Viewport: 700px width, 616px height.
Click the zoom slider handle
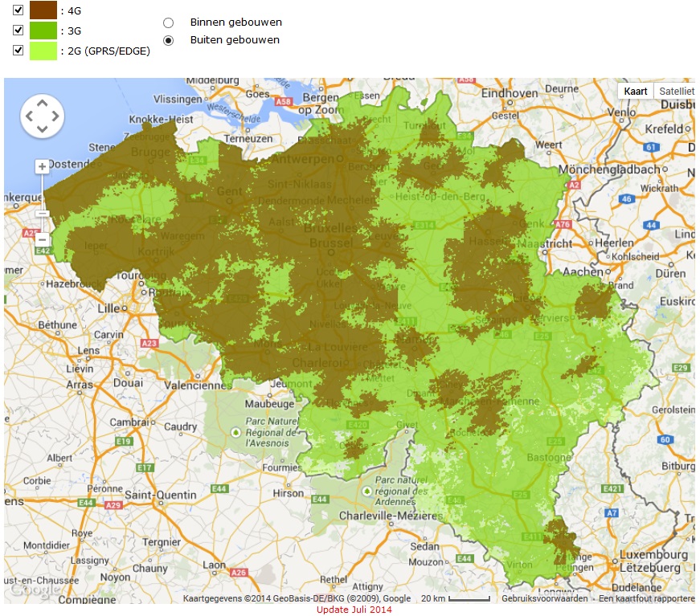tap(42, 214)
